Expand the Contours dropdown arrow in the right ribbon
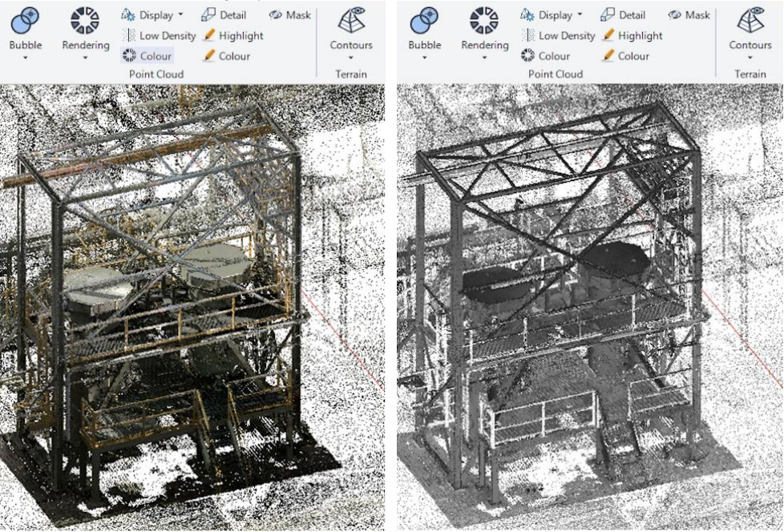Image resolution: width=784 pixels, height=532 pixels. tap(750, 58)
